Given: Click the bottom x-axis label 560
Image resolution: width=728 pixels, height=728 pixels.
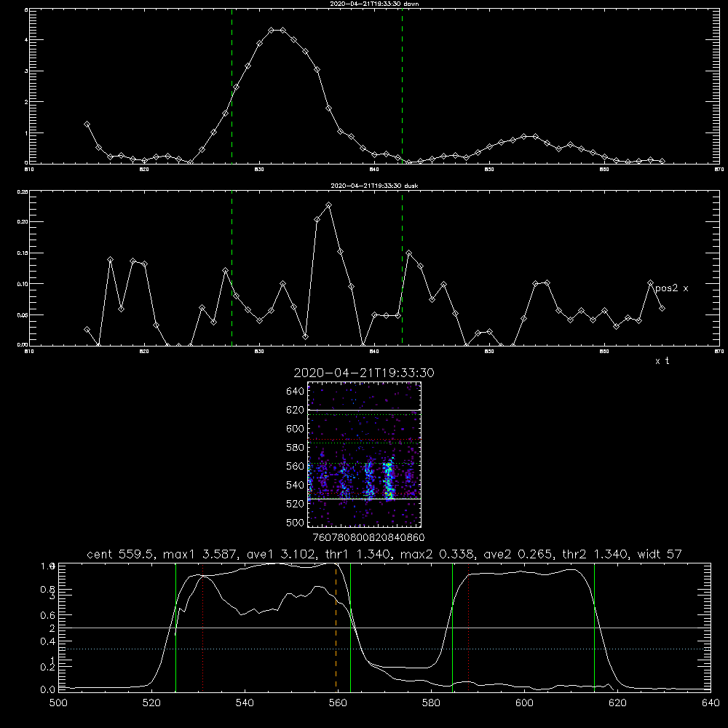Looking at the screenshot, I should 338,703.
